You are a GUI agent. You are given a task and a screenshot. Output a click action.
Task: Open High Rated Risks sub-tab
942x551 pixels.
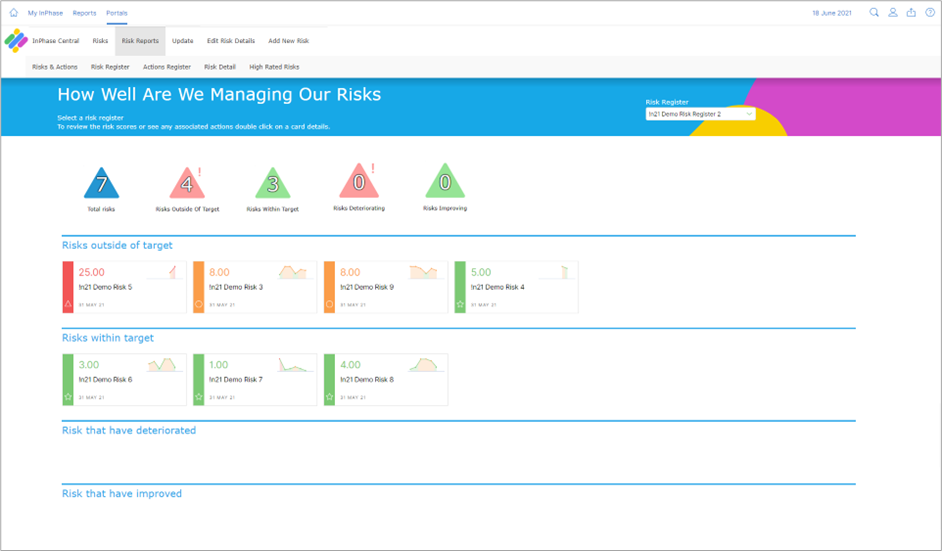click(274, 67)
